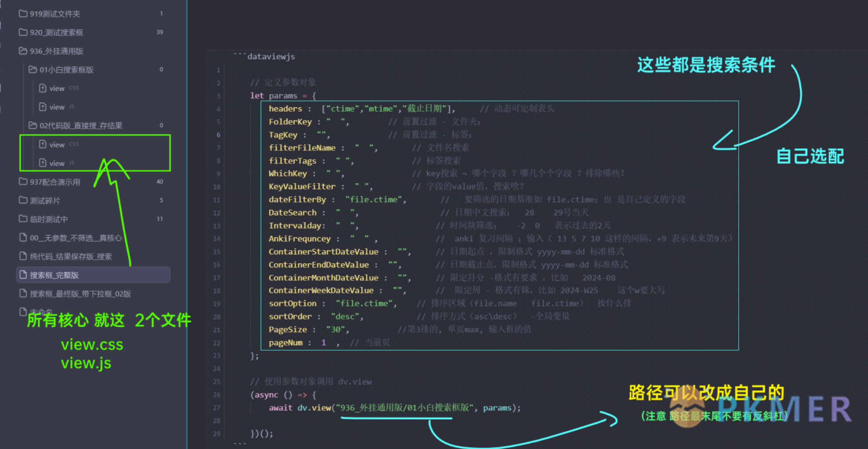Click the headers property in the code
This screenshot has height=449, width=868.
pos(285,108)
